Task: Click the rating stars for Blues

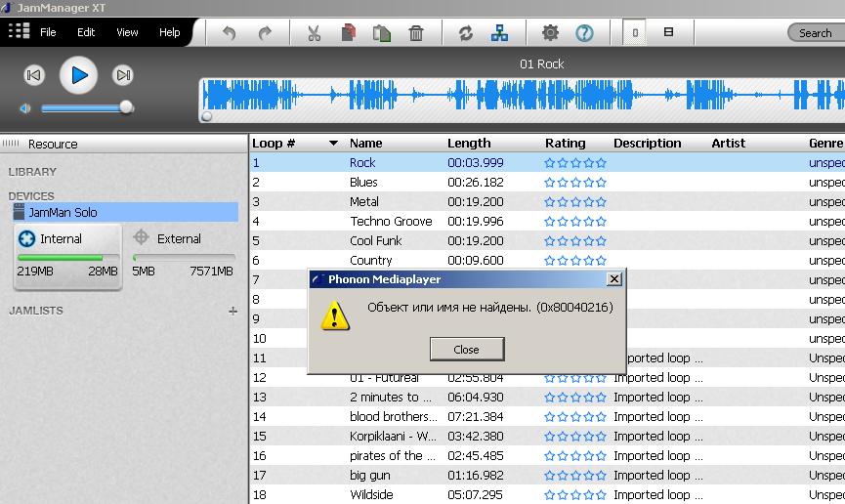Action: 575,183
